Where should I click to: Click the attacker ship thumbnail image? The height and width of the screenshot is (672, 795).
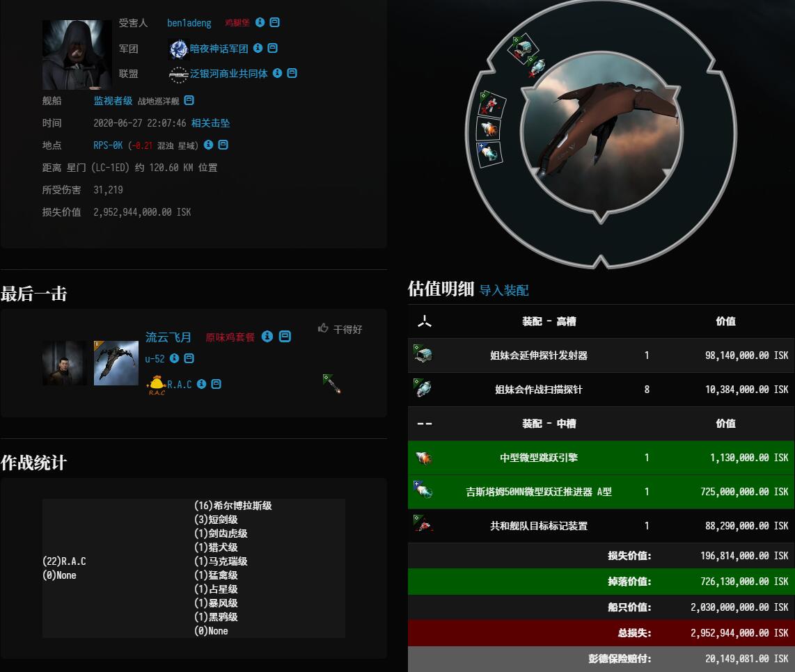[x=116, y=363]
